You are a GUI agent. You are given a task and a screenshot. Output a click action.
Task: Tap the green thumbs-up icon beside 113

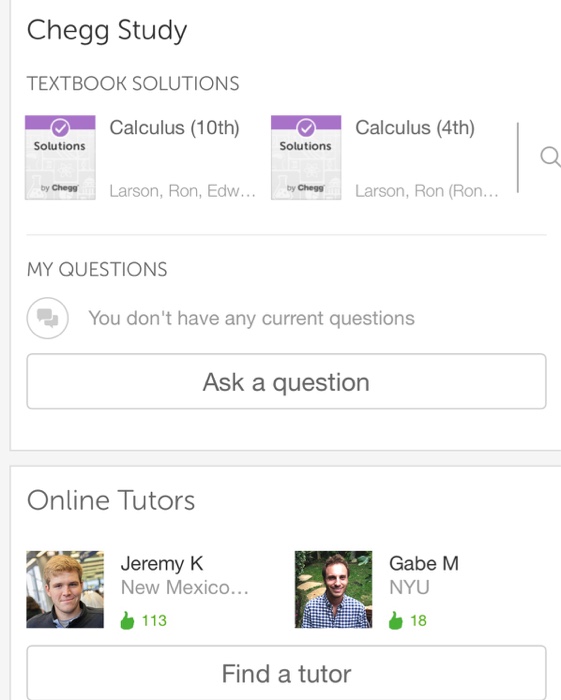pyautogui.click(x=127, y=620)
